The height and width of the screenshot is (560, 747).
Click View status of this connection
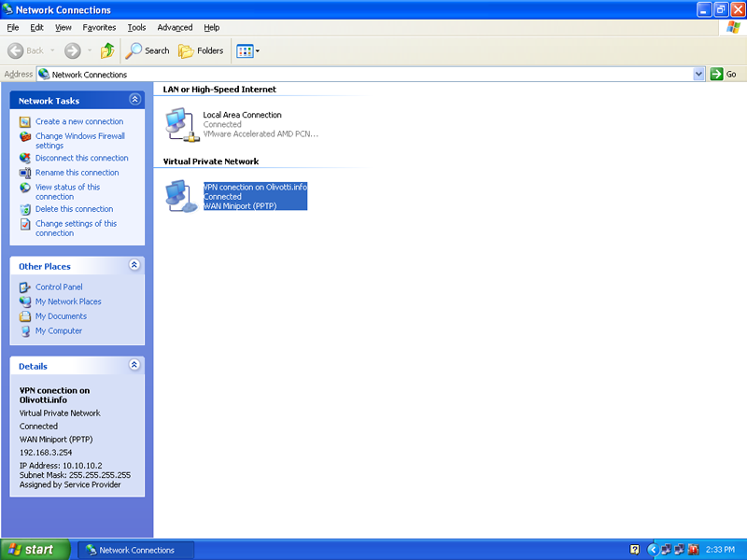tap(67, 191)
